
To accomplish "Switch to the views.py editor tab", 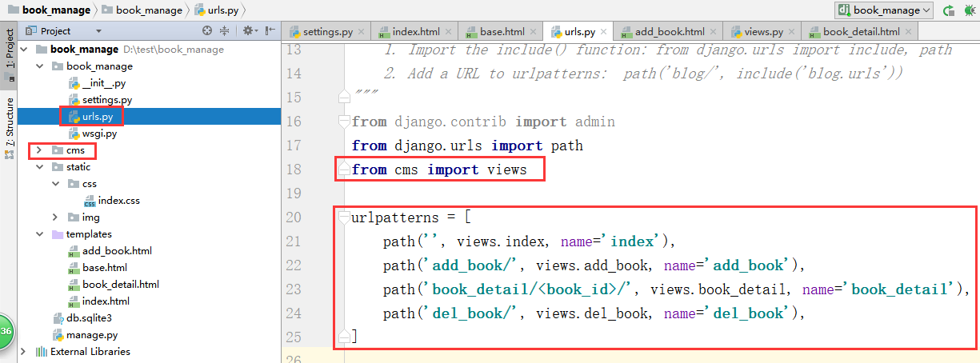I will (x=763, y=32).
